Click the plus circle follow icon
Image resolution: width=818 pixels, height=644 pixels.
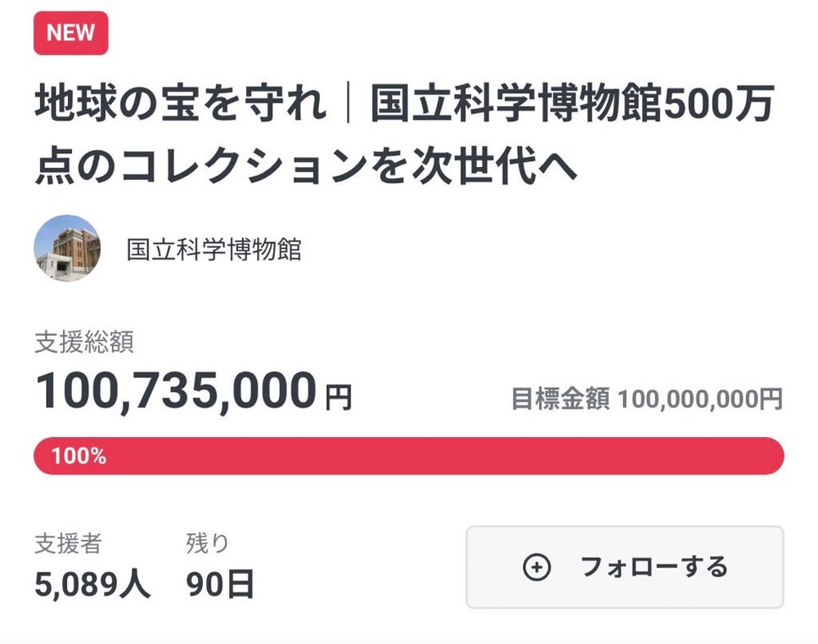[x=537, y=567]
